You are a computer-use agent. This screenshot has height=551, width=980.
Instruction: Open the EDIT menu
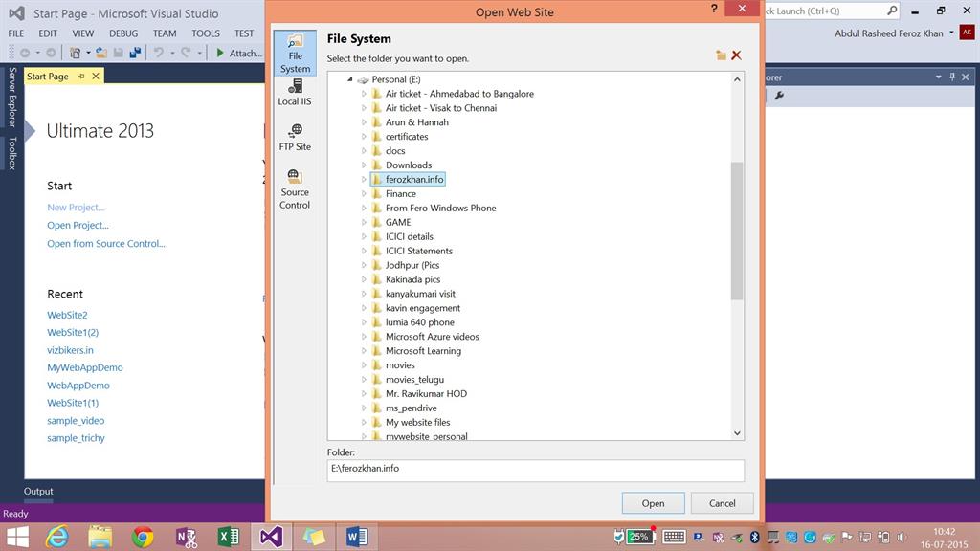(48, 33)
